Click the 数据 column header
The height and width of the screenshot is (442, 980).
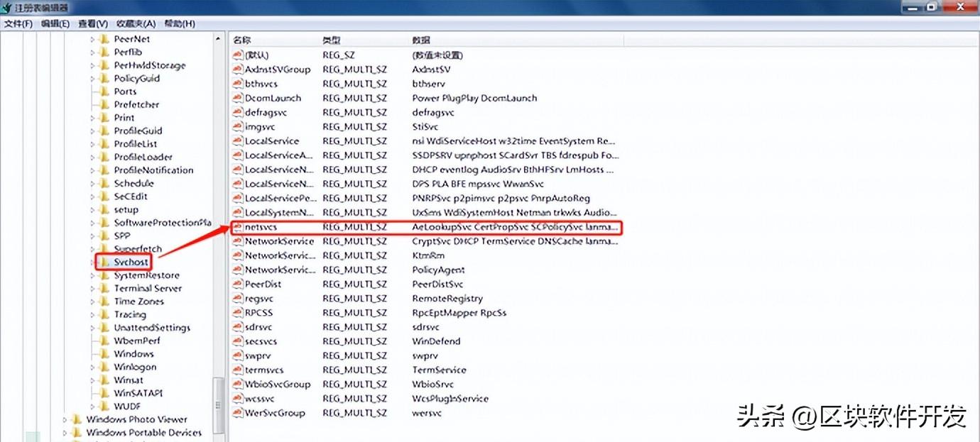[x=420, y=40]
